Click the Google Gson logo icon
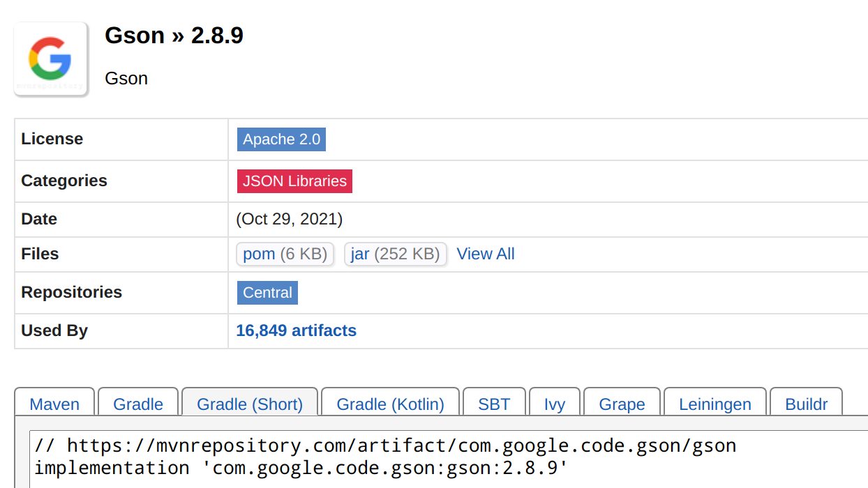868x488 pixels. pyautogui.click(x=50, y=59)
